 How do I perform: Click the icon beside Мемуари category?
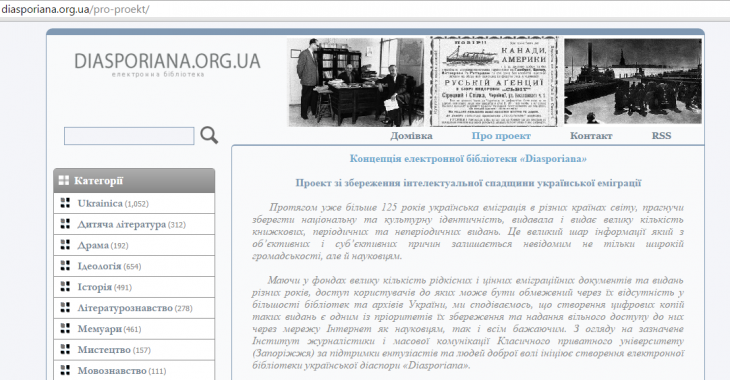pos(66,329)
